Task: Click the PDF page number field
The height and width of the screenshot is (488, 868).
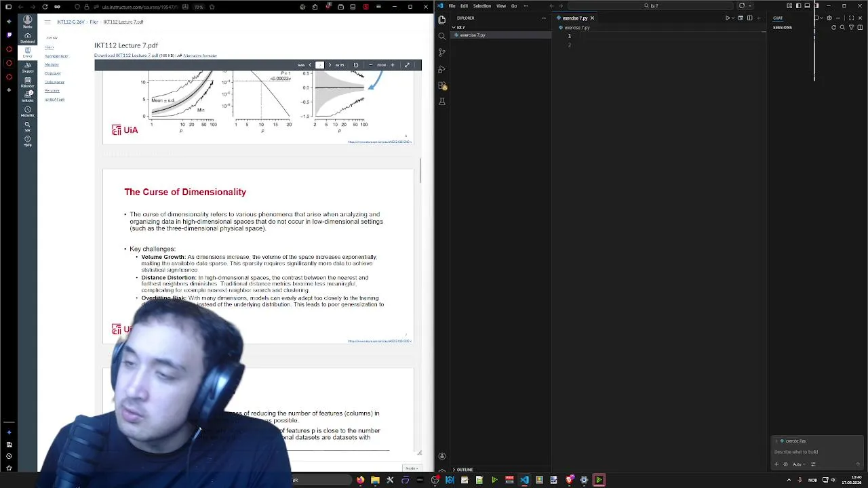Action: click(319, 65)
